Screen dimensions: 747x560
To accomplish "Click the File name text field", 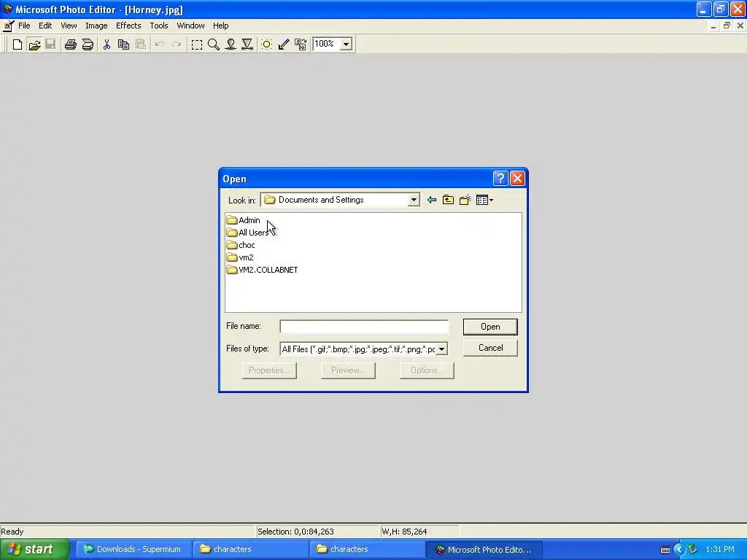I will coord(364,327).
